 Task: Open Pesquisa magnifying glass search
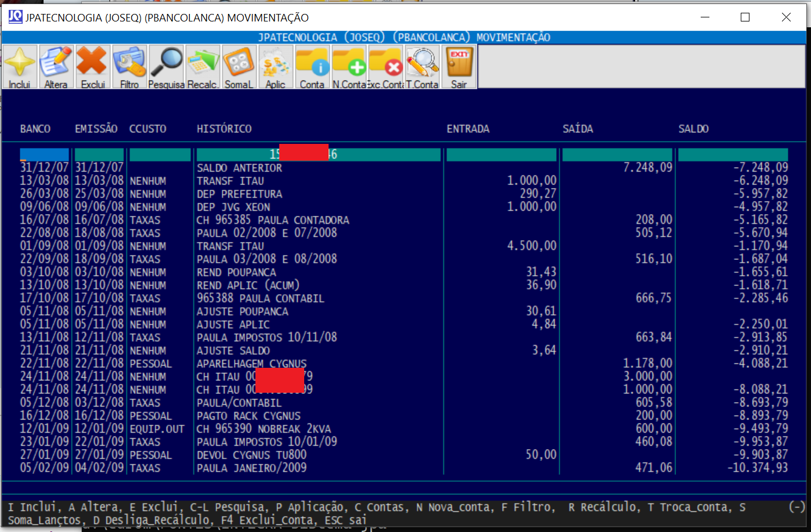coord(166,66)
